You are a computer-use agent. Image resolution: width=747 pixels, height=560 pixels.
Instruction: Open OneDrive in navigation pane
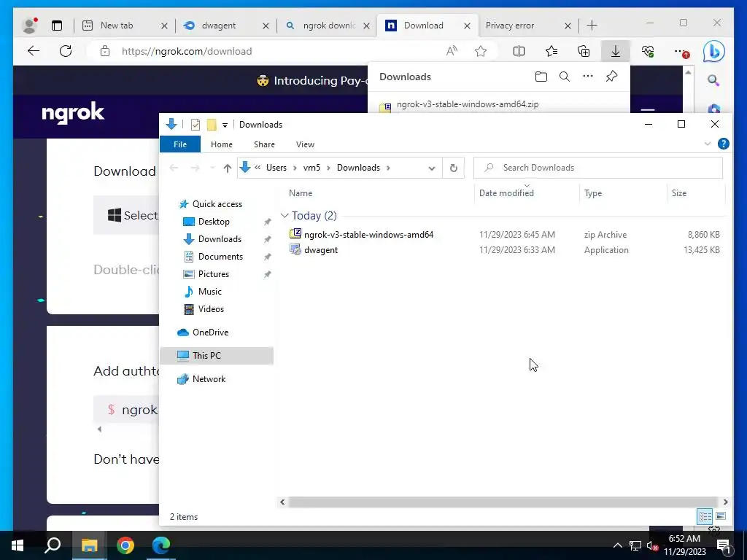click(210, 332)
